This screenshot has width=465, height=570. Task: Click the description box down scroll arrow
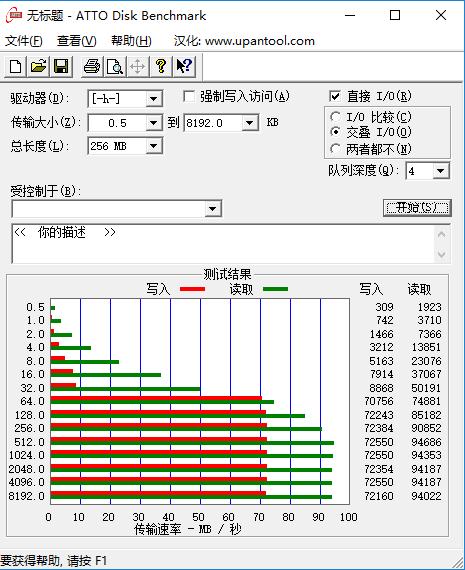tap(442, 254)
